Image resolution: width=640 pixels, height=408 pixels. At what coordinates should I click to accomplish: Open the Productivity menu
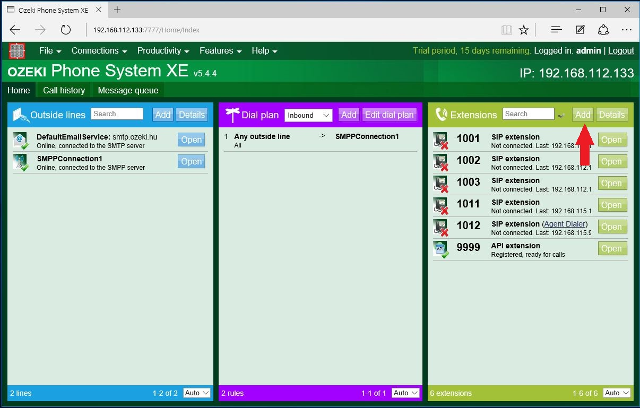click(x=163, y=51)
